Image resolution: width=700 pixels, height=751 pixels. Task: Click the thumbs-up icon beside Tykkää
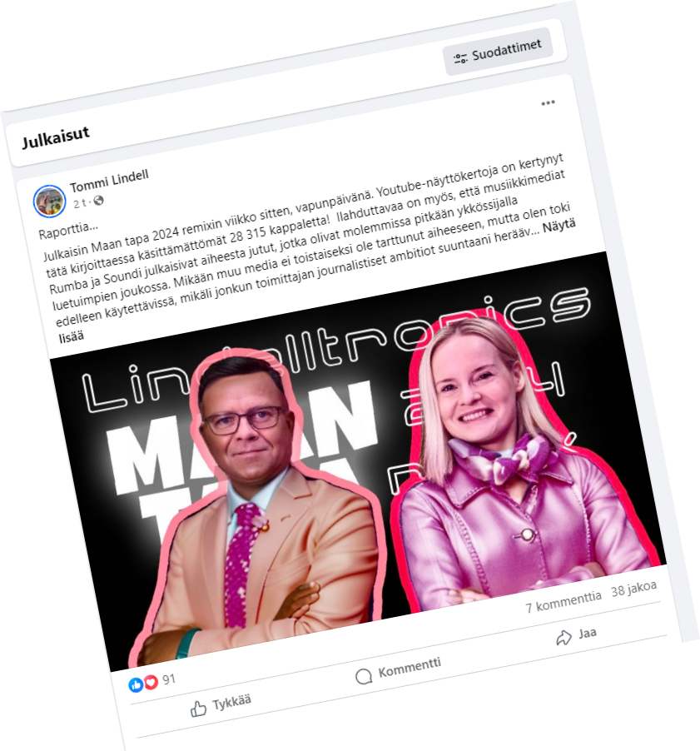pyautogui.click(x=198, y=709)
